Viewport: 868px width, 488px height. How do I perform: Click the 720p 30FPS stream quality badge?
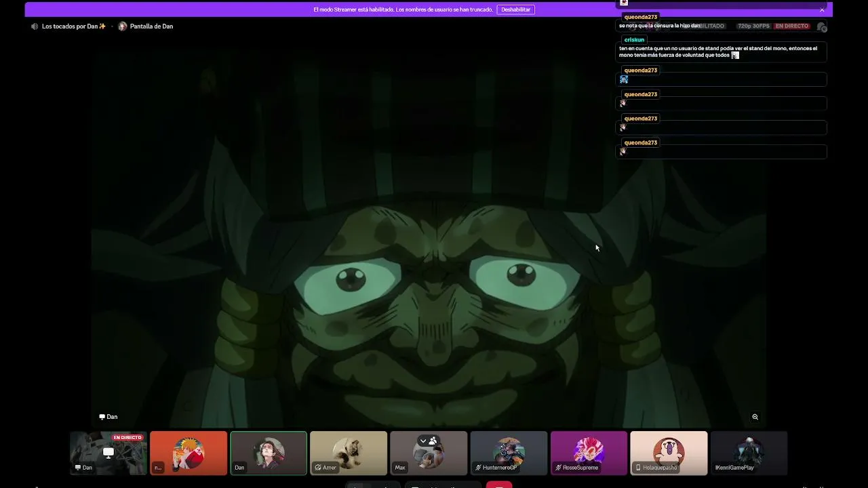753,26
